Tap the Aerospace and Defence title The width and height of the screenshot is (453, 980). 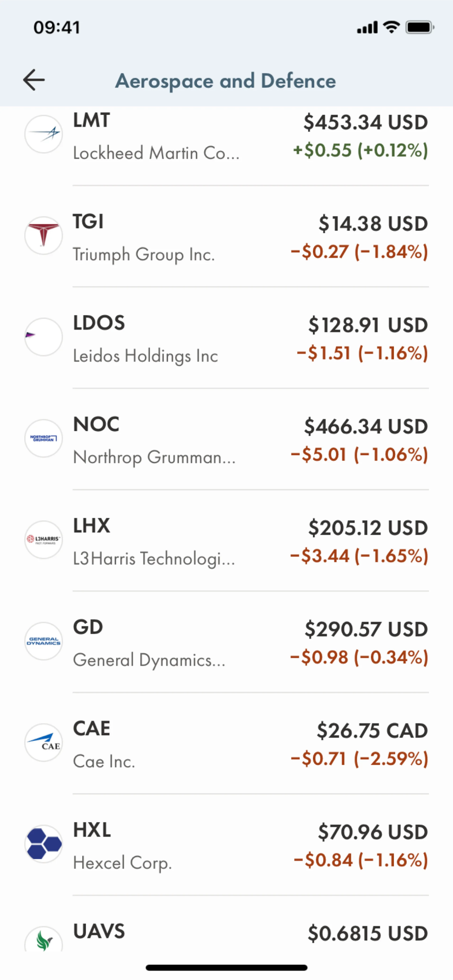point(226,81)
